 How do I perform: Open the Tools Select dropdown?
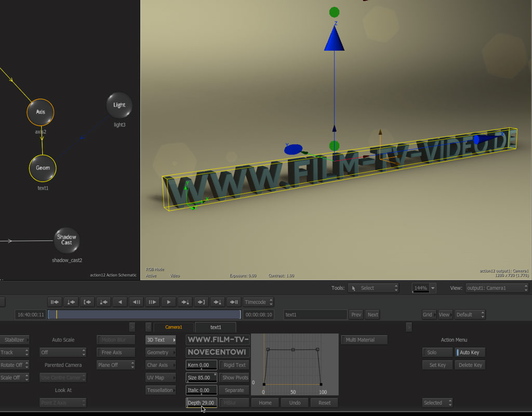pyautogui.click(x=373, y=288)
